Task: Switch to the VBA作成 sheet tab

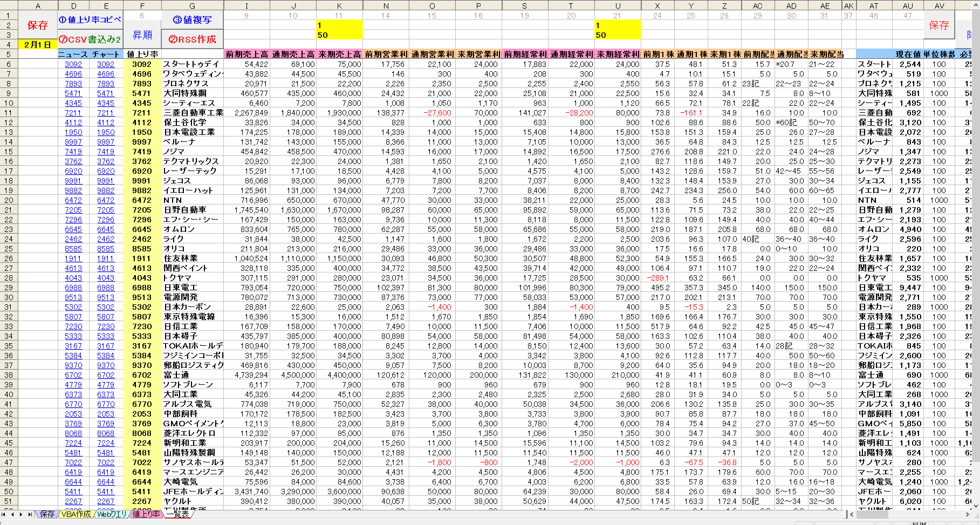Action: (76, 514)
